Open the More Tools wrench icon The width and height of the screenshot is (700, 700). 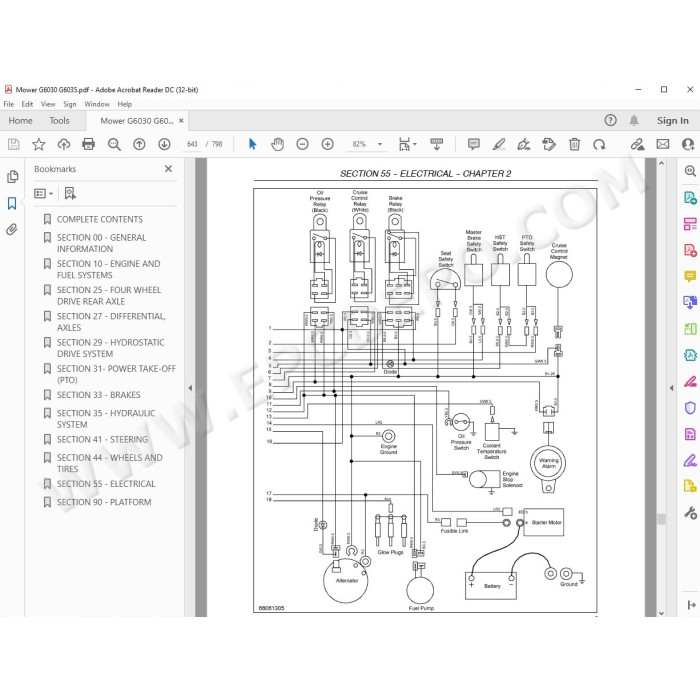[x=690, y=512]
